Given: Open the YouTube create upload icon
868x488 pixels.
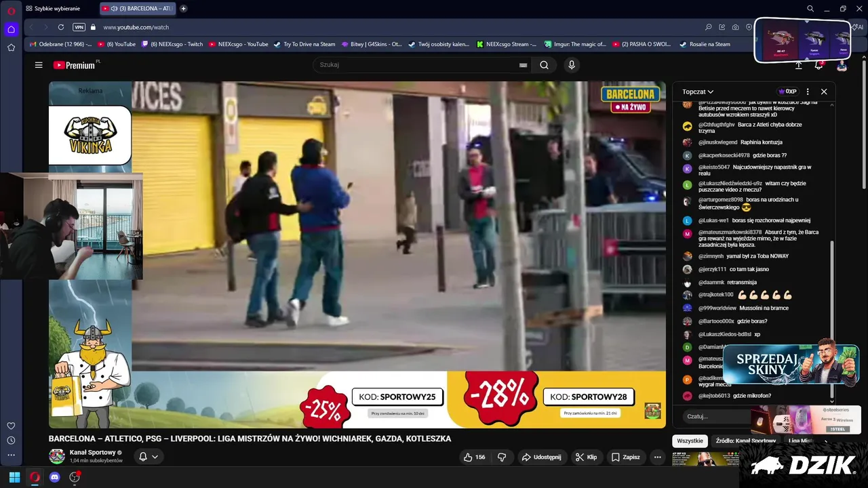Looking at the screenshot, I should tap(799, 65).
